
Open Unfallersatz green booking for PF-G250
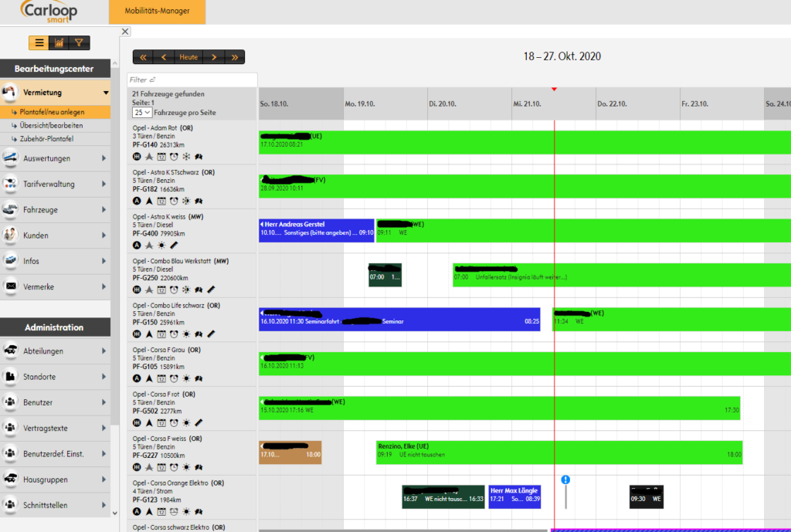[x=622, y=275]
